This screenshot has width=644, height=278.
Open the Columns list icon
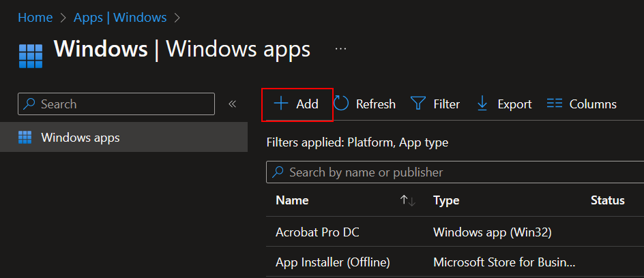tap(555, 104)
